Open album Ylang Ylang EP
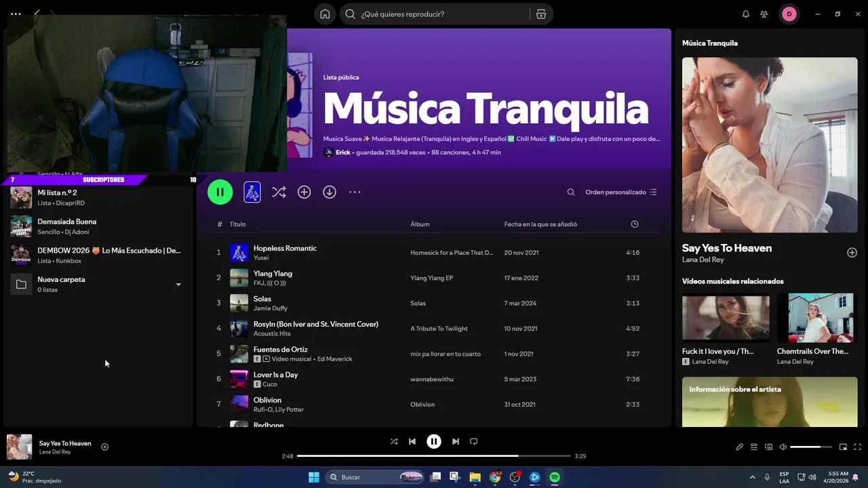 pos(431,278)
